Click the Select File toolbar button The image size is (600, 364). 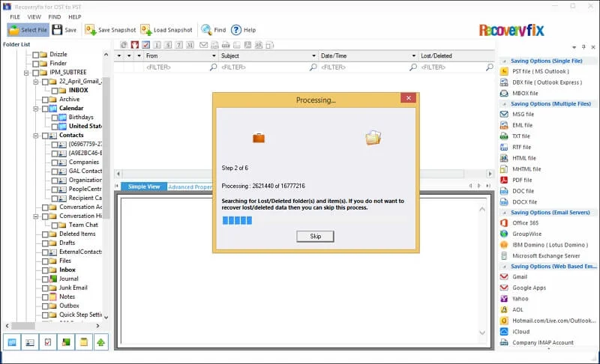(x=28, y=30)
